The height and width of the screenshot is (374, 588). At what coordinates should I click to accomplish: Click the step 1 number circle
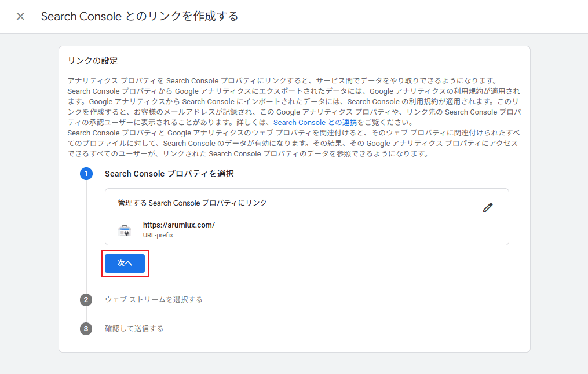86,174
